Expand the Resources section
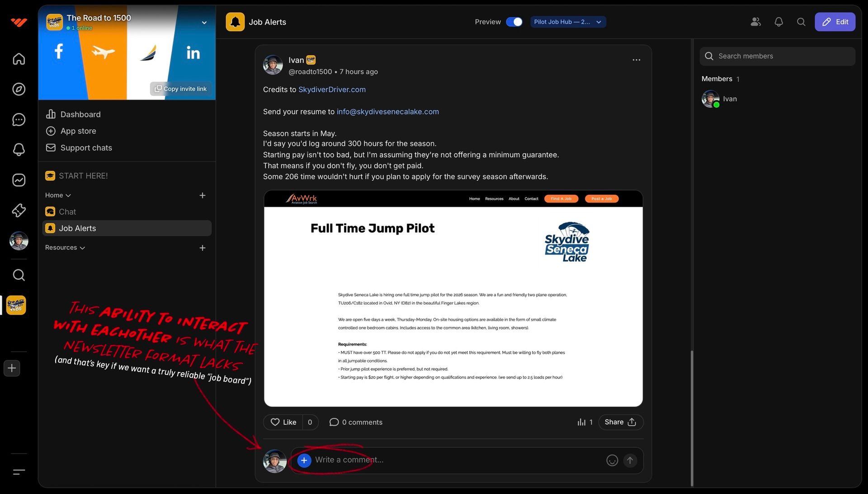Viewport: 868px width, 494px height. tap(82, 248)
